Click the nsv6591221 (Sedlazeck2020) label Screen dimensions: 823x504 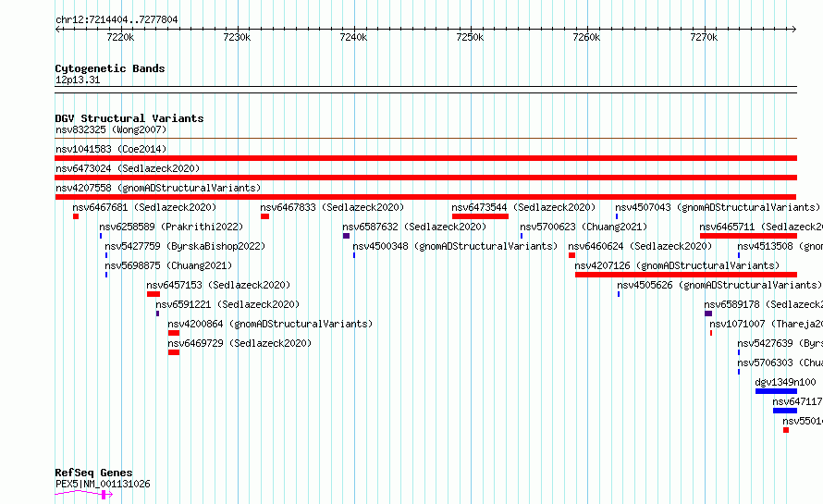227,304
